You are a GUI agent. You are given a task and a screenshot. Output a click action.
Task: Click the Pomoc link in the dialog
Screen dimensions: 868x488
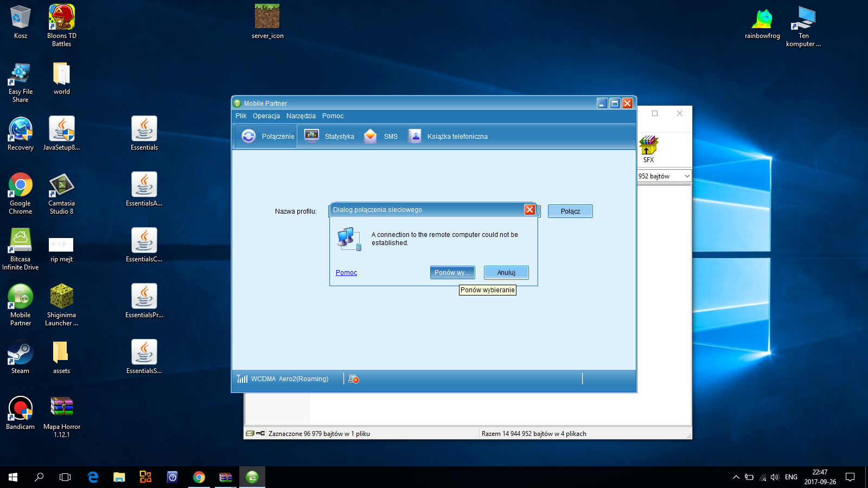(346, 273)
